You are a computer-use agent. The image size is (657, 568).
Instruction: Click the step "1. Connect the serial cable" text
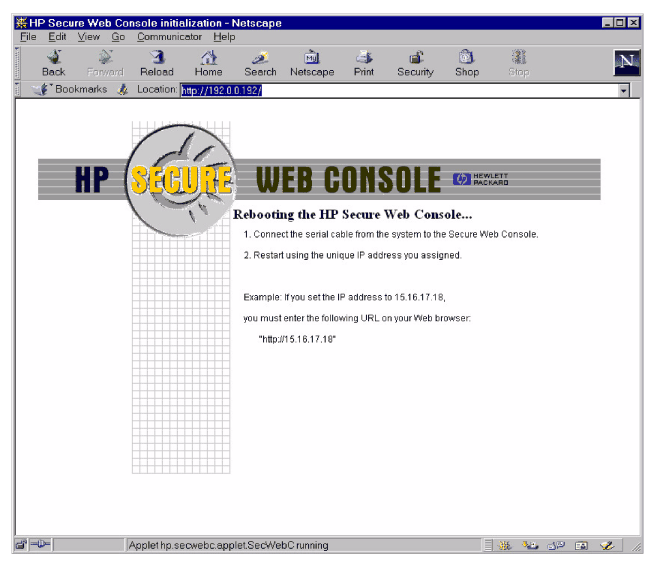391,234
